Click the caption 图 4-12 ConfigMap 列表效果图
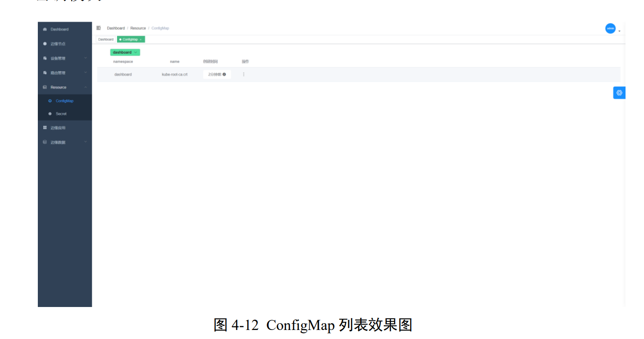Image resolution: width=644 pixels, height=339 pixels. point(313,325)
